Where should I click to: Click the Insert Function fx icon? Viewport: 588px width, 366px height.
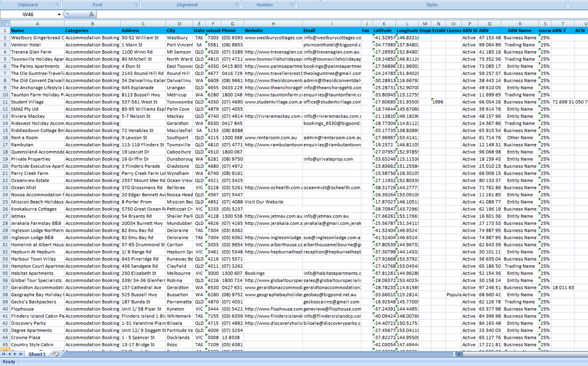point(91,14)
